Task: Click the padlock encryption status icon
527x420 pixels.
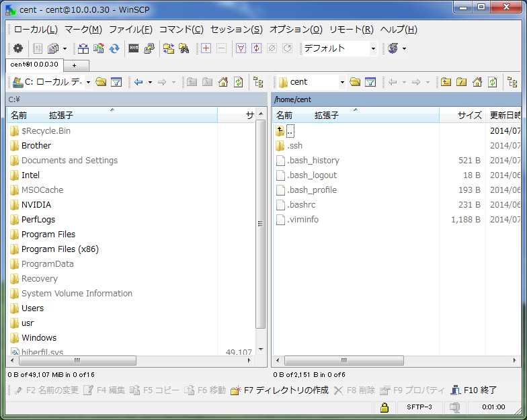Action: point(384,407)
